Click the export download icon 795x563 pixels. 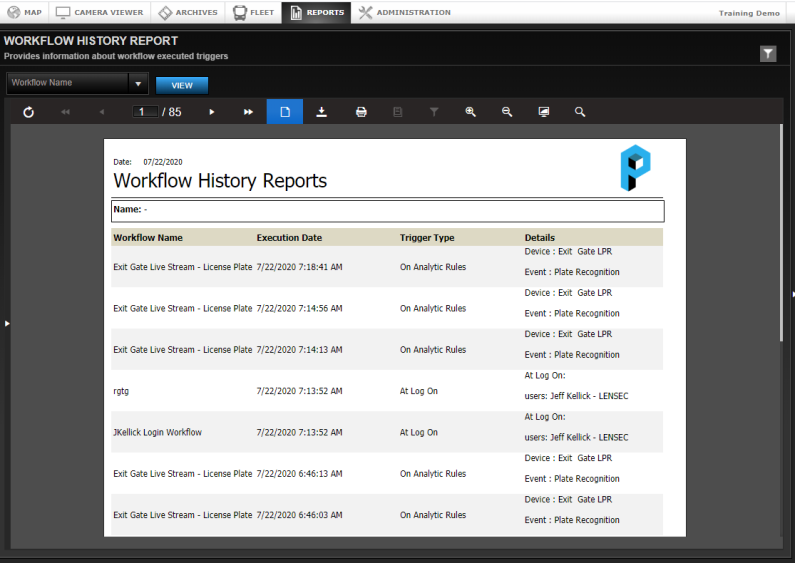pyautogui.click(x=322, y=112)
